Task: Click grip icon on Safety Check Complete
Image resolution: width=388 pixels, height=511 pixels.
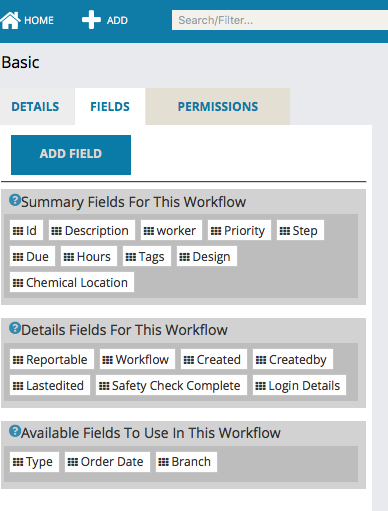Action: click(104, 386)
